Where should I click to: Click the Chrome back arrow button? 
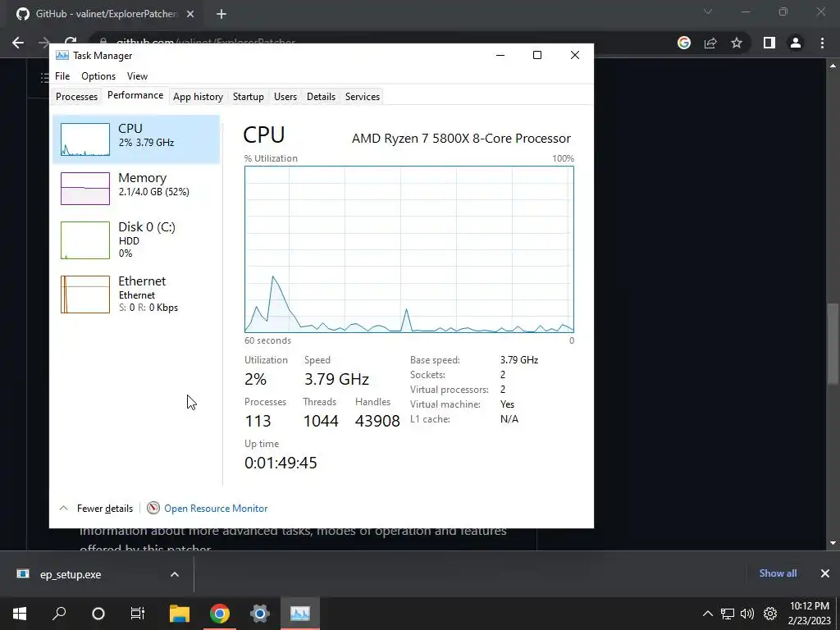[18, 43]
